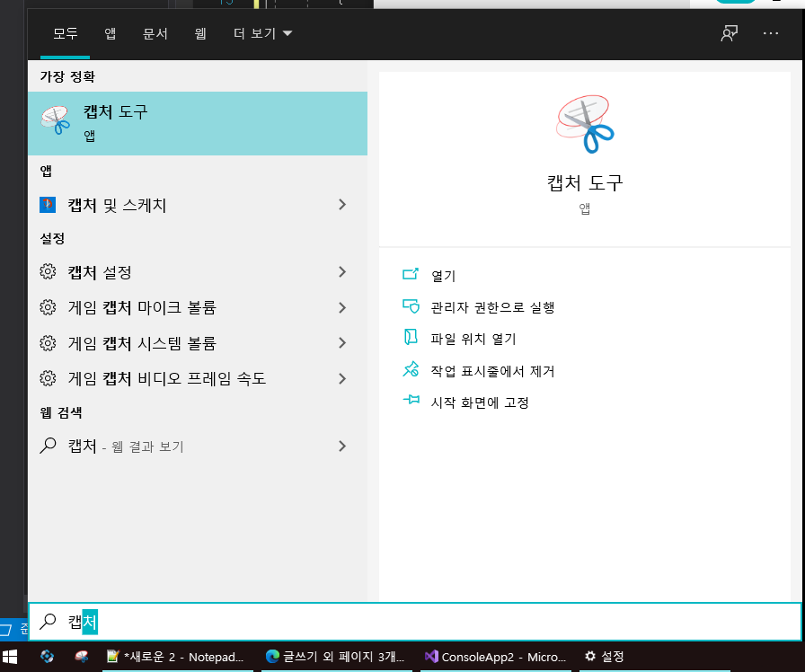This screenshot has height=672, width=805.
Task: Switch to Edge 글쓰기 taskbar window
Action: pyautogui.click(x=337, y=657)
